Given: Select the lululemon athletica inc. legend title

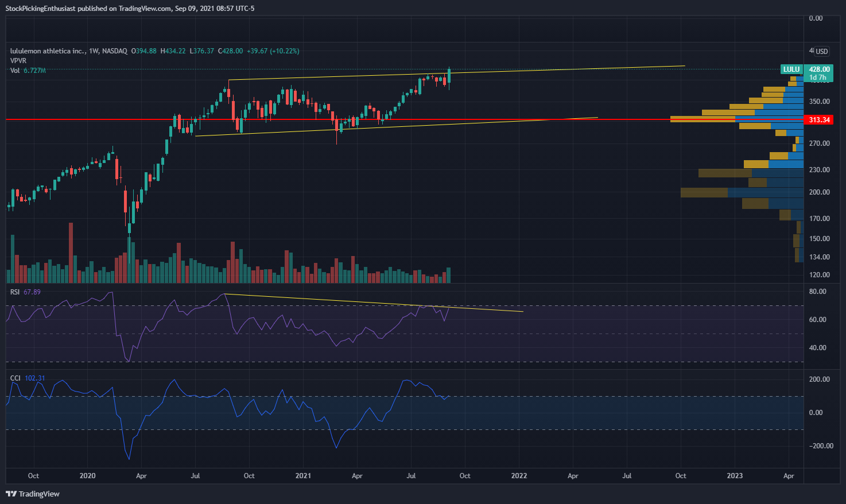Looking at the screenshot, I should pyautogui.click(x=48, y=51).
